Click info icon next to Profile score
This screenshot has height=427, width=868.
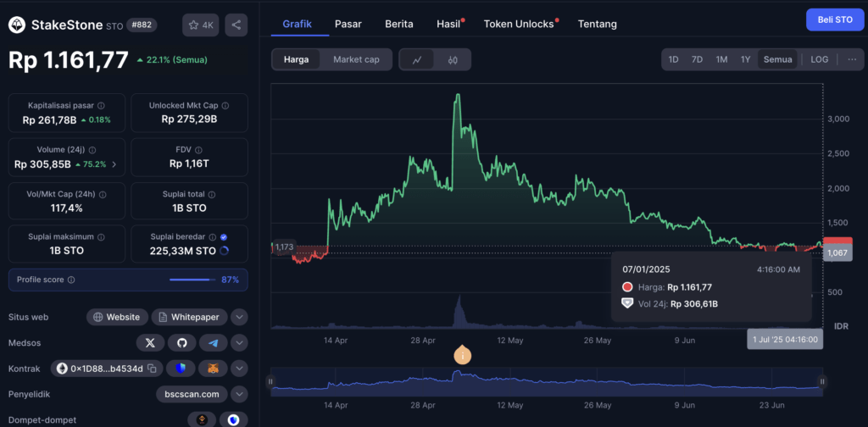(x=71, y=280)
